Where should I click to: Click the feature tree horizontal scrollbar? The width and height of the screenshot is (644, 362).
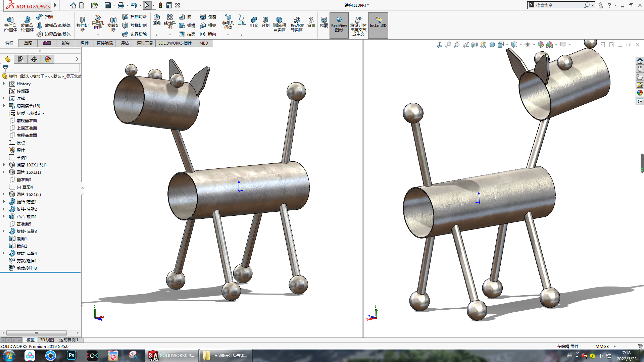(37, 333)
